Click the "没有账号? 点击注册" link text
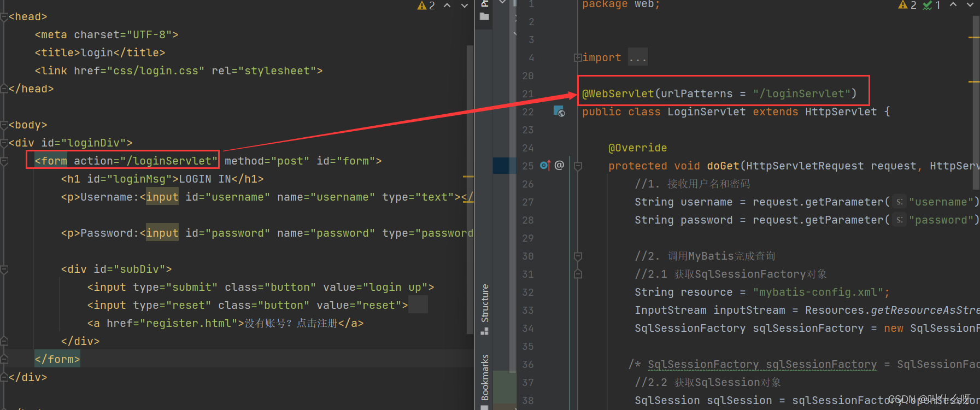The height and width of the screenshot is (410, 980). click(x=291, y=323)
